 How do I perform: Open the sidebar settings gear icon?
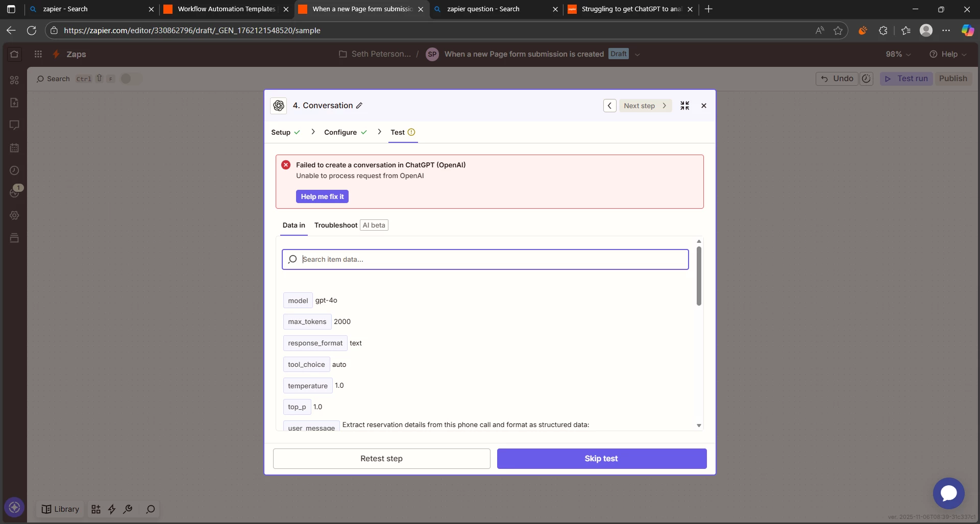(x=14, y=215)
